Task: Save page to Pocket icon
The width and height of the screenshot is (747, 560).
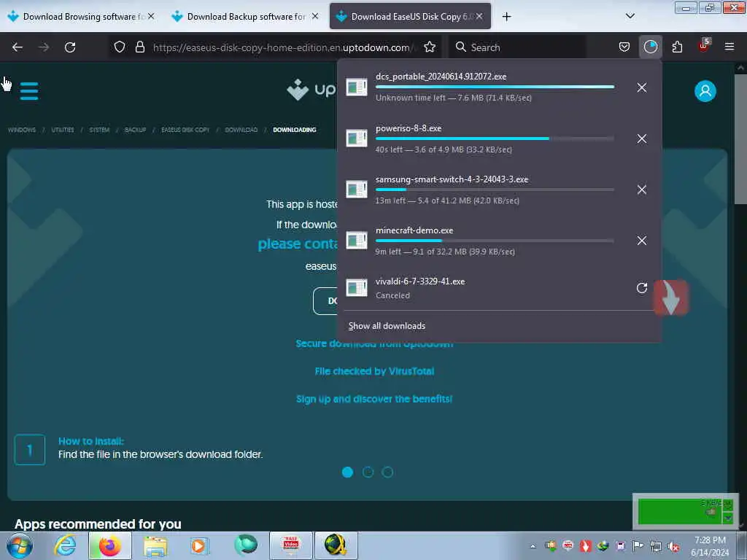Action: [624, 47]
